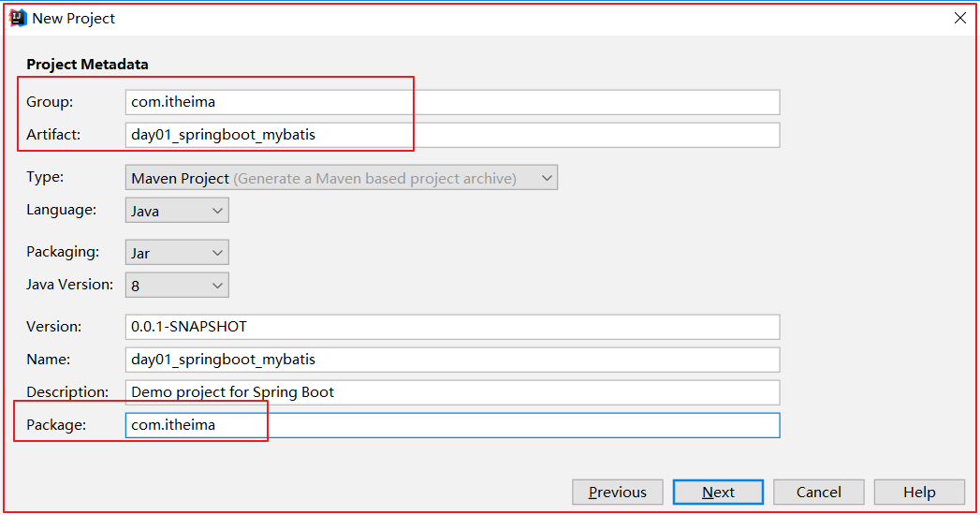Viewport: 980px width, 515px height.
Task: Focus the Package input field
Action: (452, 425)
